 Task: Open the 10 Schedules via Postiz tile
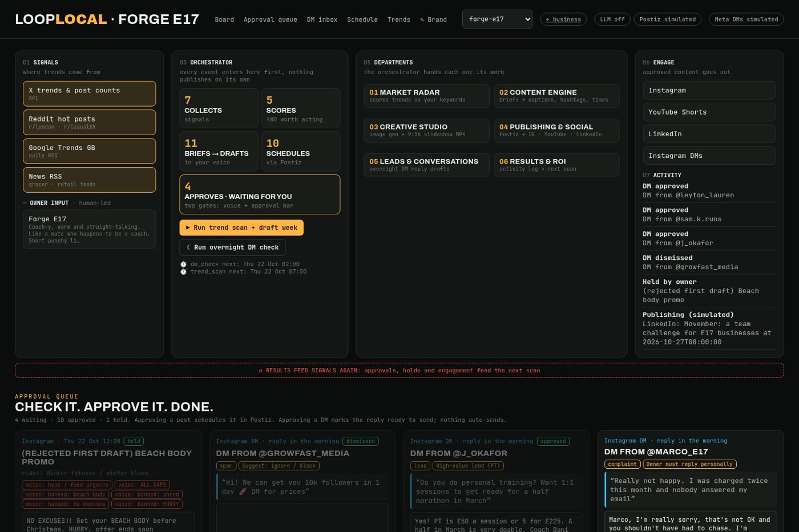tap(301, 152)
